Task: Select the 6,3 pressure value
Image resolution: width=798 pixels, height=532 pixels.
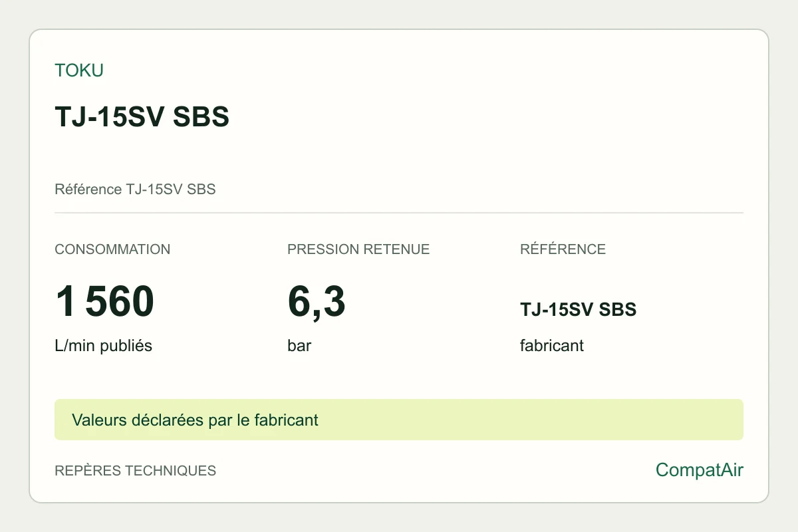Action: coord(317,301)
